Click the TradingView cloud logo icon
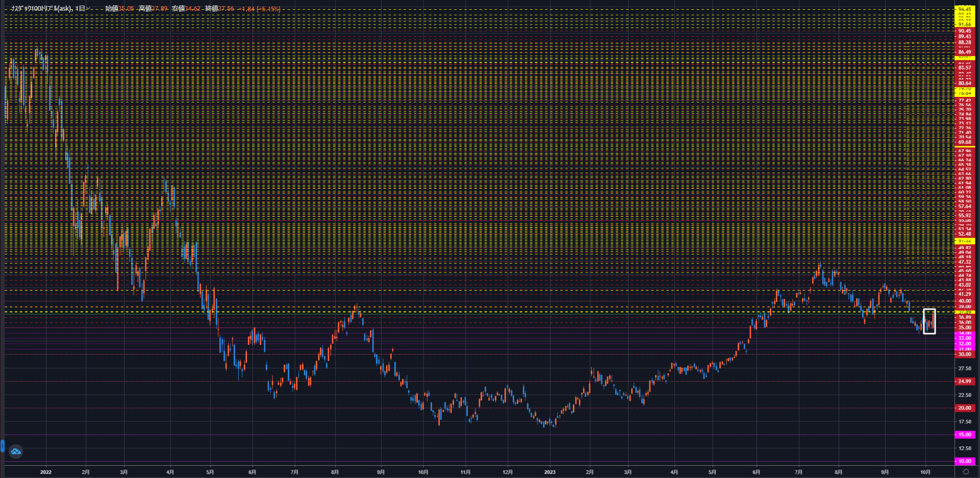 pos(16,451)
